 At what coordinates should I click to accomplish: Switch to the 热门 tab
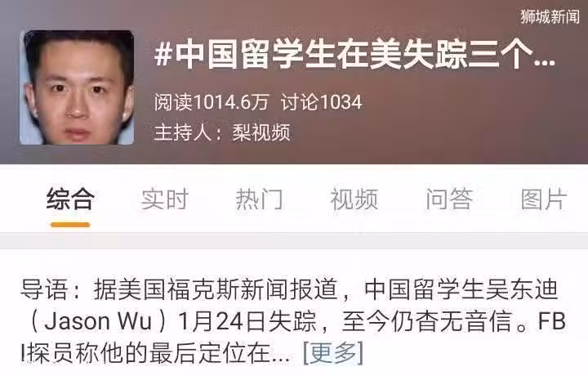(x=259, y=199)
